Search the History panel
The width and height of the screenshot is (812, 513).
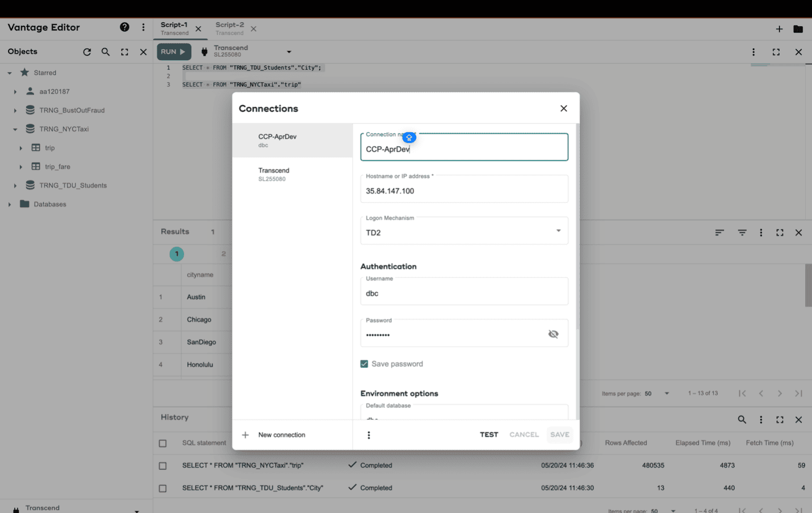[x=742, y=420]
